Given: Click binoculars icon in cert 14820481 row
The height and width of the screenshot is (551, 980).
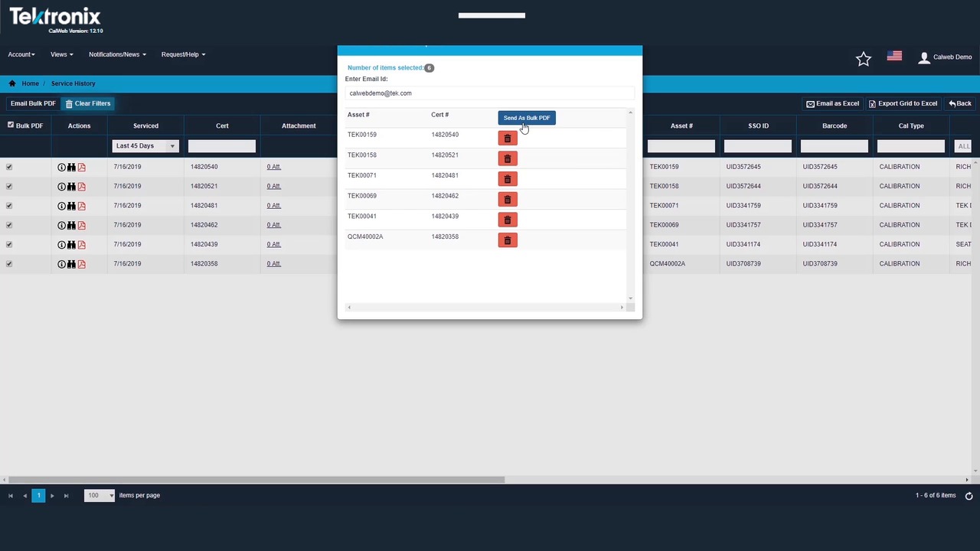Looking at the screenshot, I should pos(71,206).
